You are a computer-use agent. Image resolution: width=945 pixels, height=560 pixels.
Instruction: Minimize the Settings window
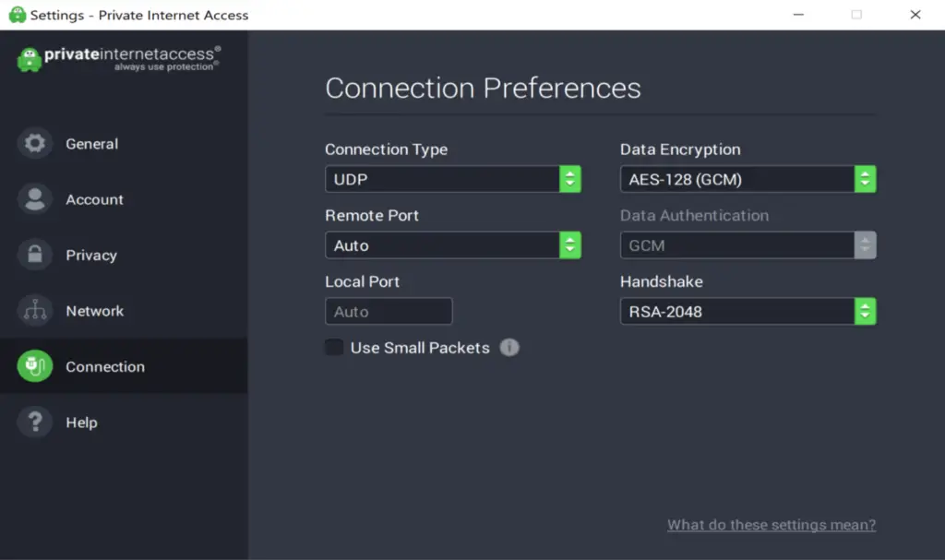point(798,15)
